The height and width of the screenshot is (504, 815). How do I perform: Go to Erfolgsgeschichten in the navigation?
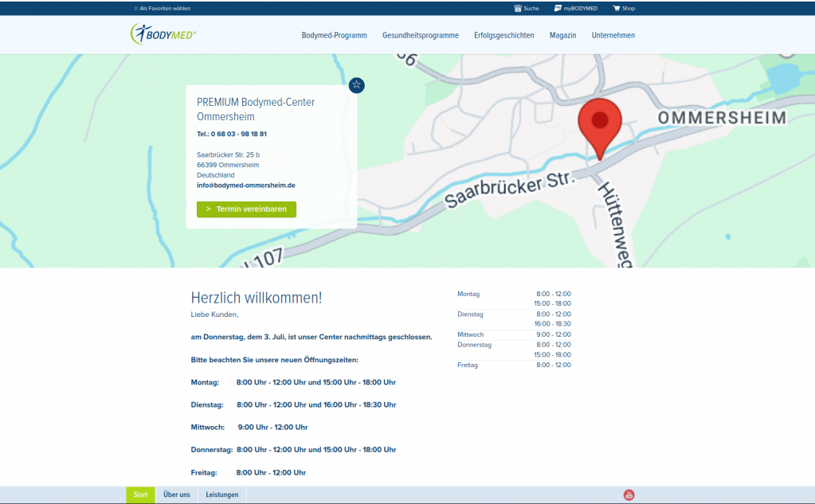pos(503,35)
